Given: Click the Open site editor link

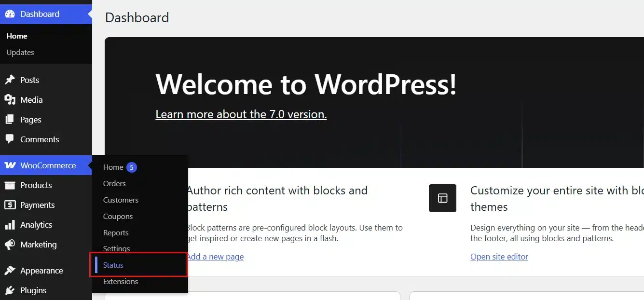Looking at the screenshot, I should (x=499, y=257).
